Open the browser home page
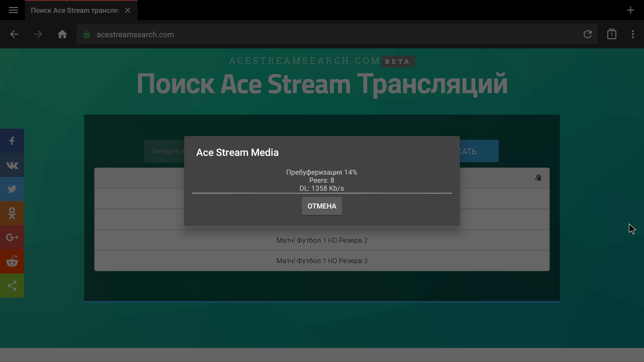The width and height of the screenshot is (644, 362). pos(62,34)
